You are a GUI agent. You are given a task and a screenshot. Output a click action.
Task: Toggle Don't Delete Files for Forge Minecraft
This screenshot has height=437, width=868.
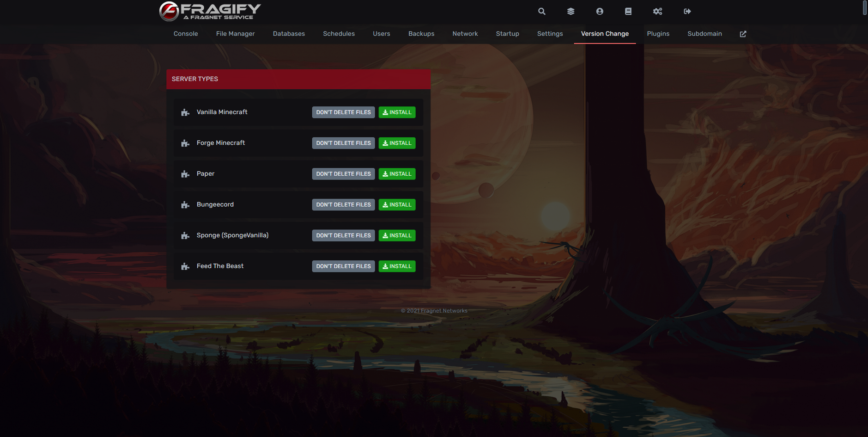click(x=343, y=143)
